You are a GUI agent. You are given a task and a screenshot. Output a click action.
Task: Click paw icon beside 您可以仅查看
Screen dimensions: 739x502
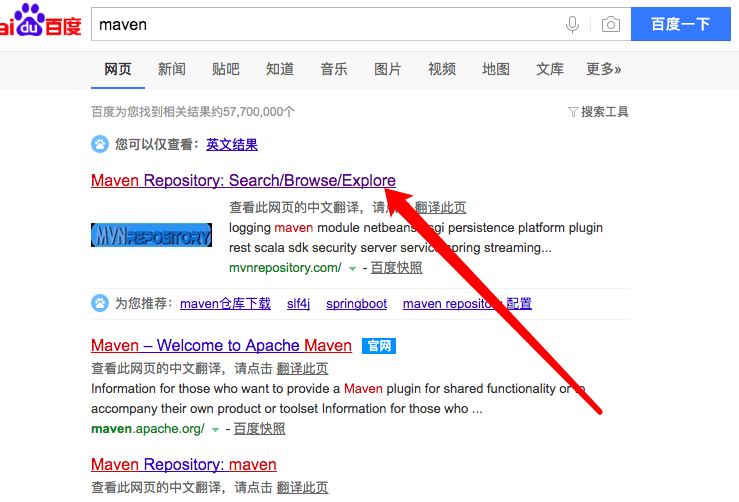[100, 144]
